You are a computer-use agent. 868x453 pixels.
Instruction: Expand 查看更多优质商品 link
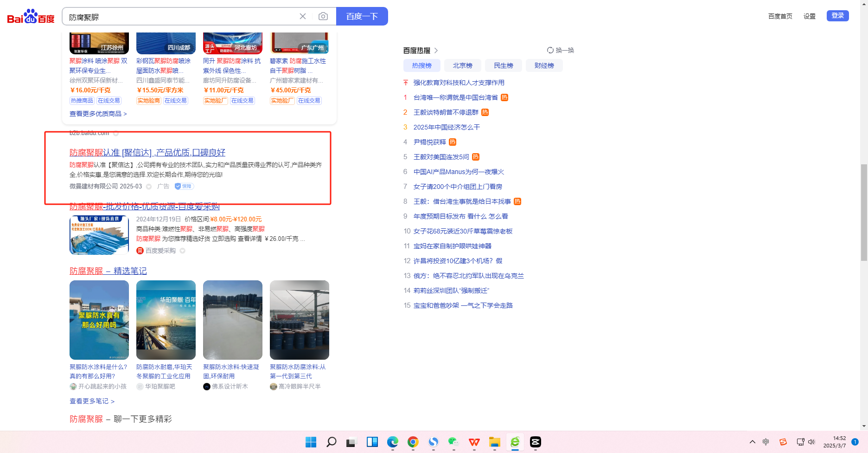(98, 114)
